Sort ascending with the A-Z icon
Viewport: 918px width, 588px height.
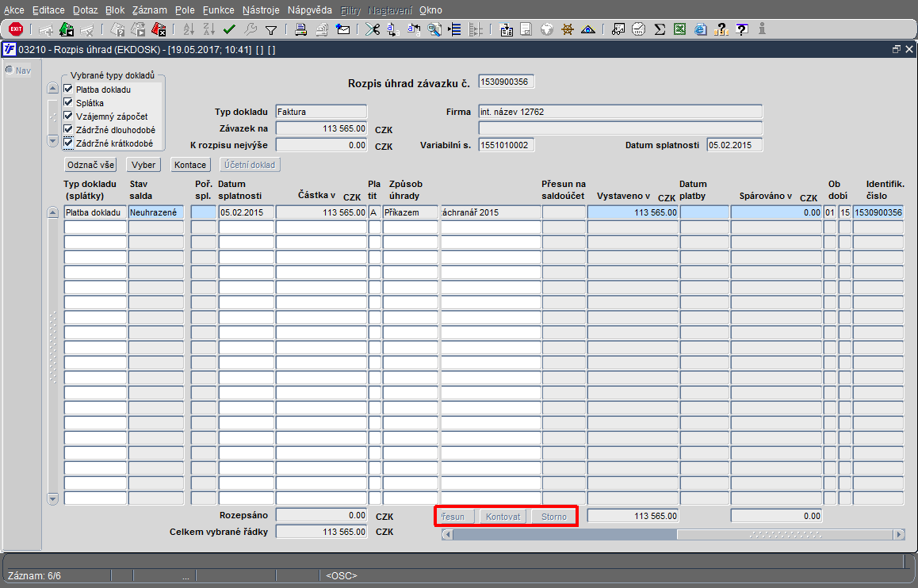coord(189,29)
